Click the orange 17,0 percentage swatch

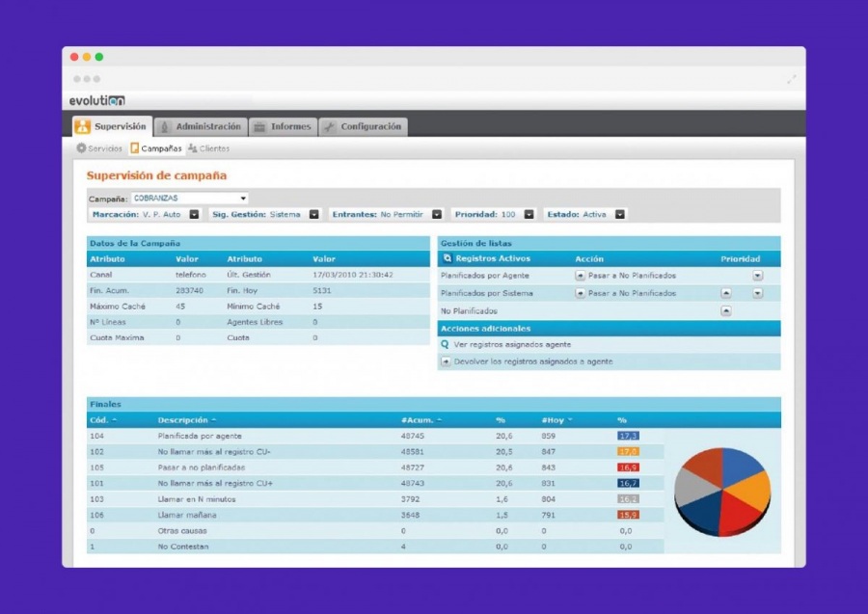[x=628, y=451]
